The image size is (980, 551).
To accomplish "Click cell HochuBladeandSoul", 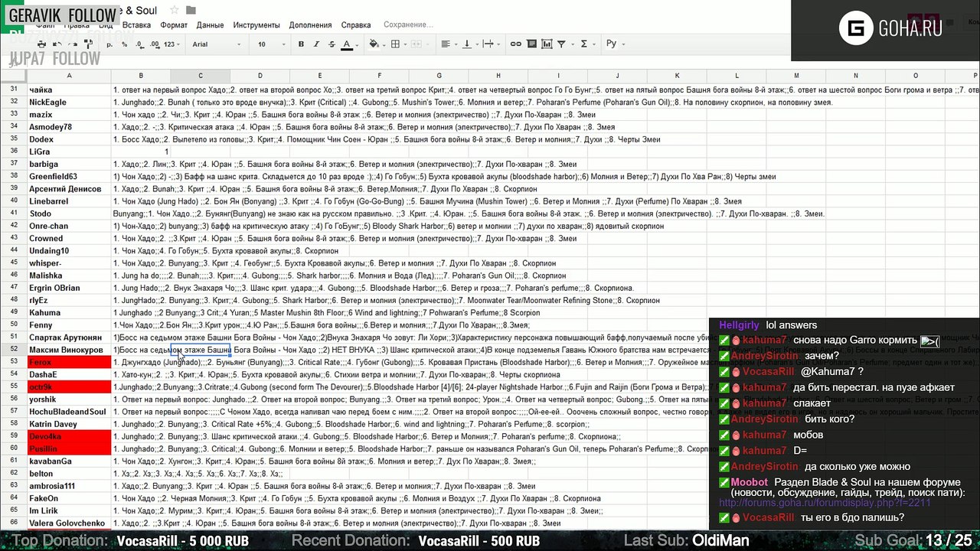I will [x=69, y=412].
